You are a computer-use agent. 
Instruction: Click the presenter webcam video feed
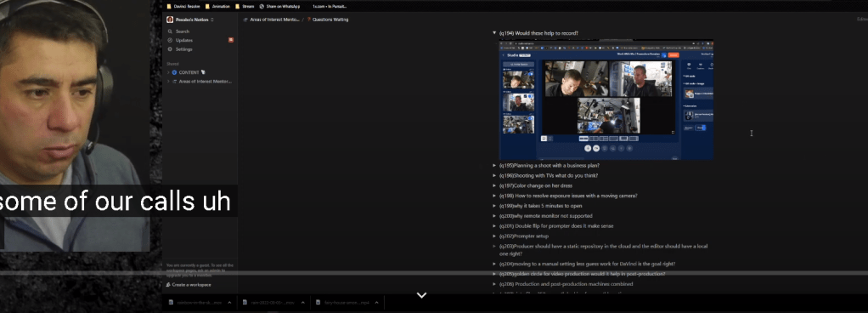click(x=75, y=126)
